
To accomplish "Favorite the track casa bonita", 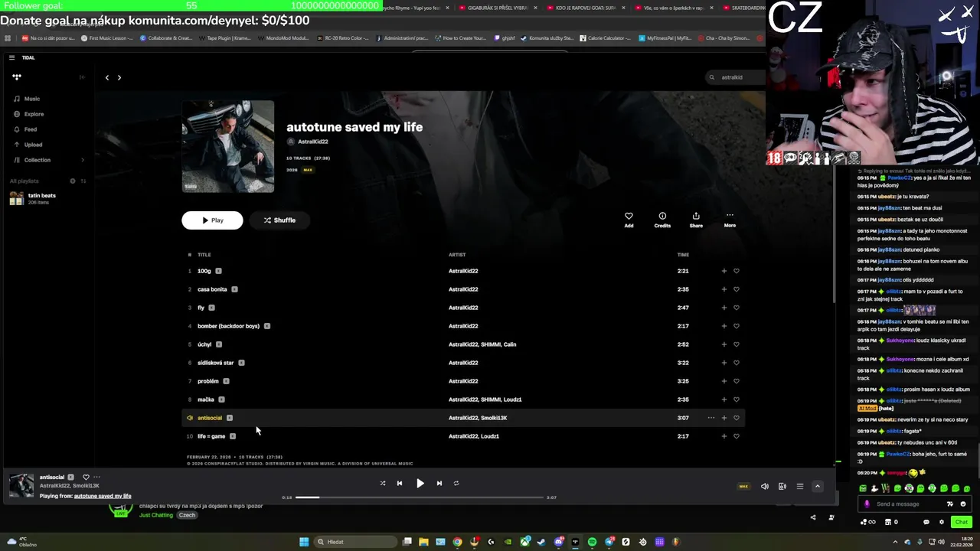I will (x=737, y=289).
